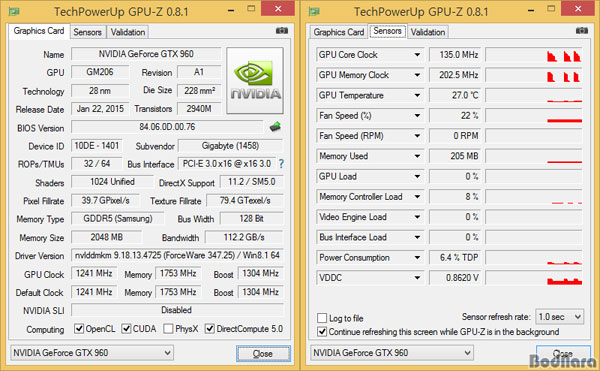Click the Fan Speed (%) history graph
The width and height of the screenshot is (600, 371).
pos(534,116)
